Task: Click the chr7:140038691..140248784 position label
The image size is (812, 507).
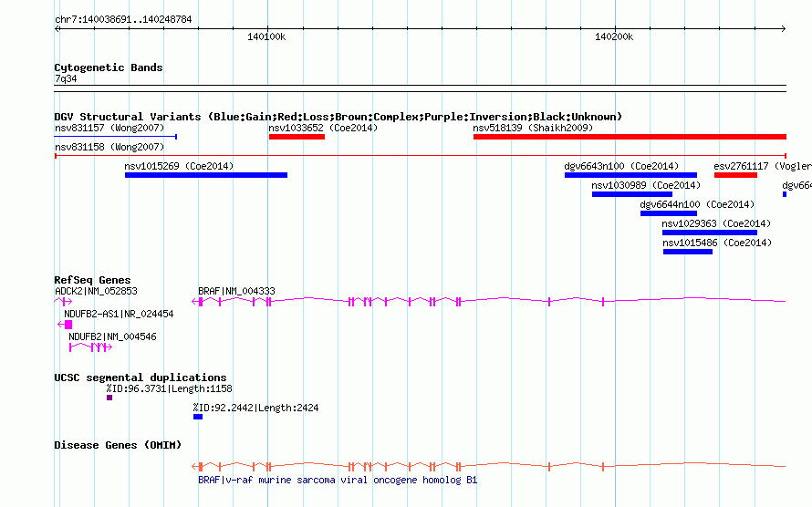Action: [x=123, y=19]
